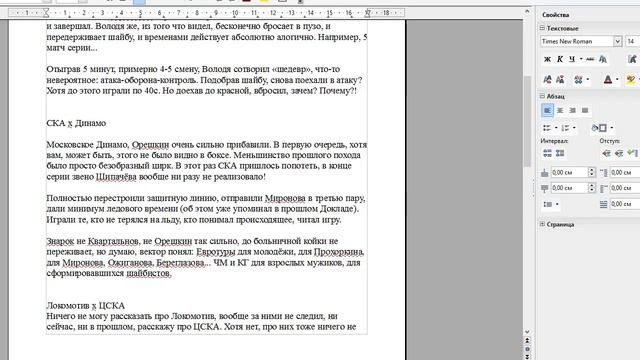The width and height of the screenshot is (640, 360).
Task: Apply yellow highlighting color
Action: pyautogui.click(x=631, y=79)
